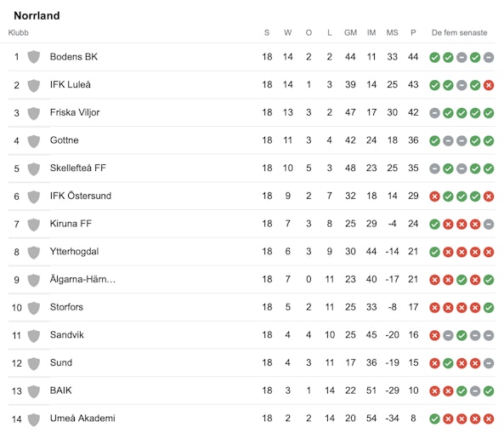The width and height of the screenshot is (504, 433).
Task: Open the Skellefteå FF team link
Action: coord(78,168)
